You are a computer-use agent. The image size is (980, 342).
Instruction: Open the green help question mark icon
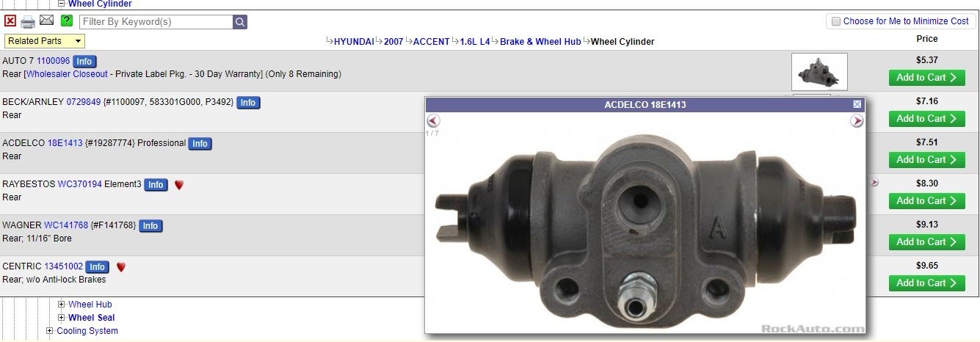pyautogui.click(x=67, y=21)
